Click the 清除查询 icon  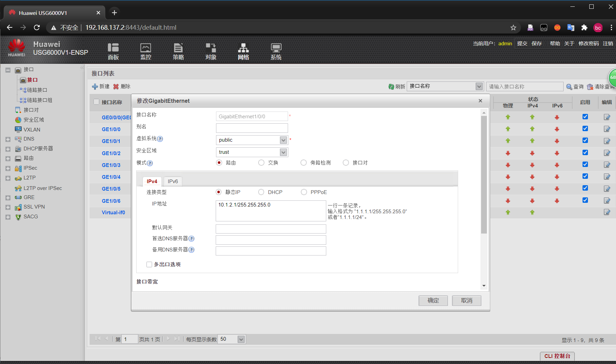click(590, 87)
